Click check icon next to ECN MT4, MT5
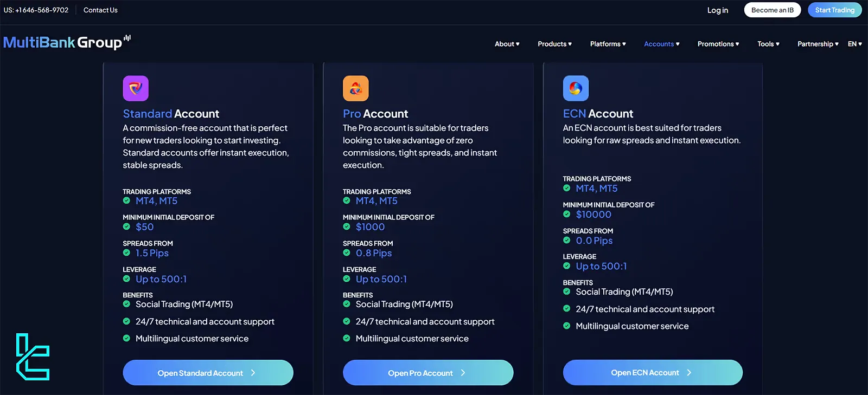The image size is (868, 395). tap(567, 188)
